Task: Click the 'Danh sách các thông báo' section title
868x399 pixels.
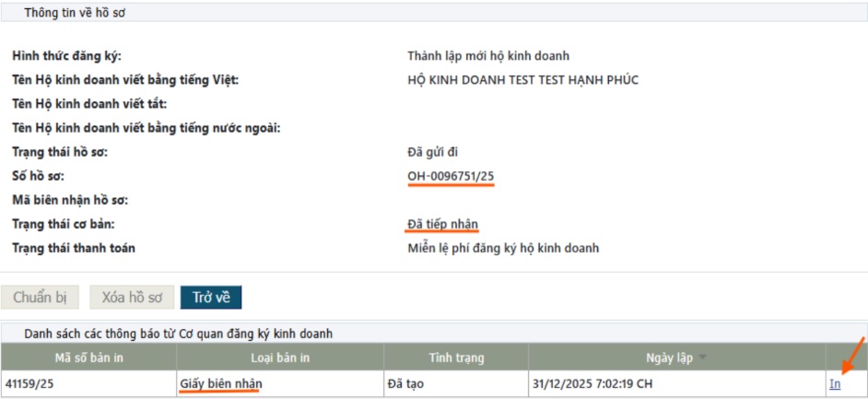Action: click(x=178, y=334)
